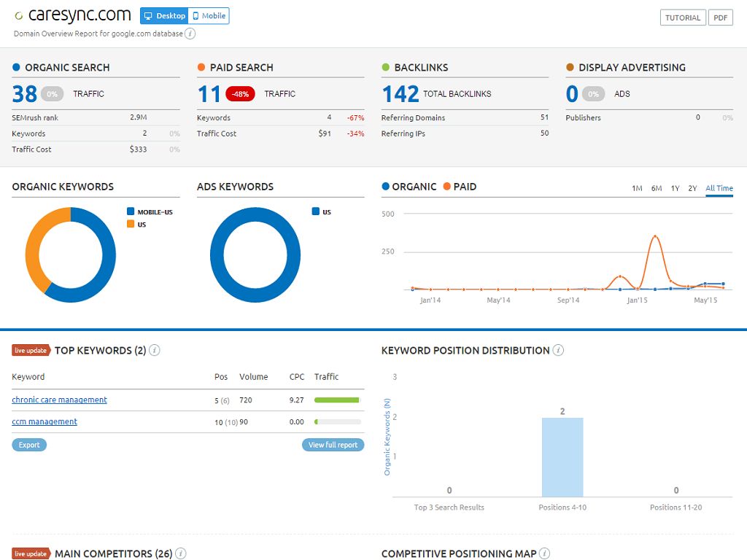Click MOBILE-US blue legend swatch
Viewport: 747px width, 560px height.
coord(131,212)
